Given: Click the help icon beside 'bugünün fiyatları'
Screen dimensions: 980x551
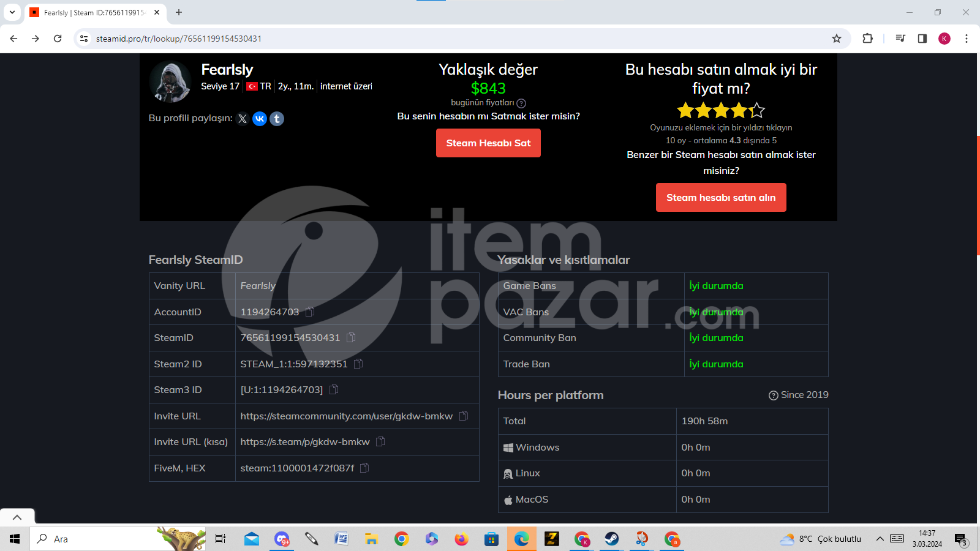Looking at the screenshot, I should [x=521, y=103].
